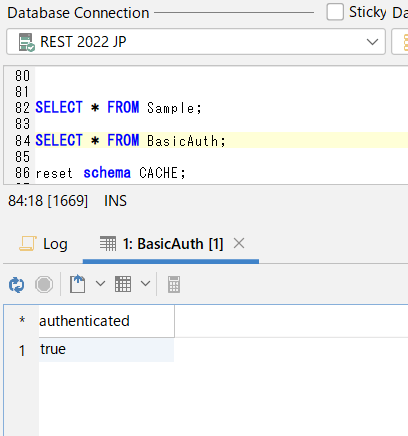Open the export options dropdown arrow

(100, 284)
